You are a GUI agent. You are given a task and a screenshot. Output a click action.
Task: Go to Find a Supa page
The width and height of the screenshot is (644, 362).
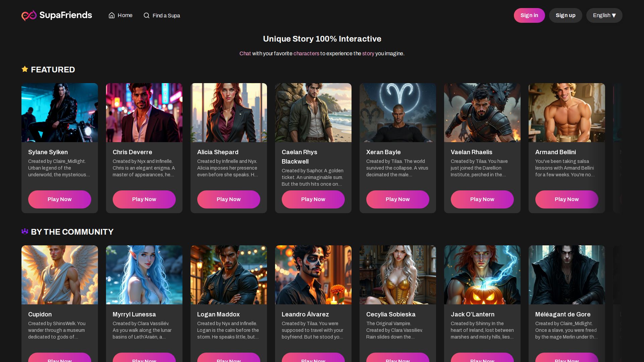click(166, 15)
